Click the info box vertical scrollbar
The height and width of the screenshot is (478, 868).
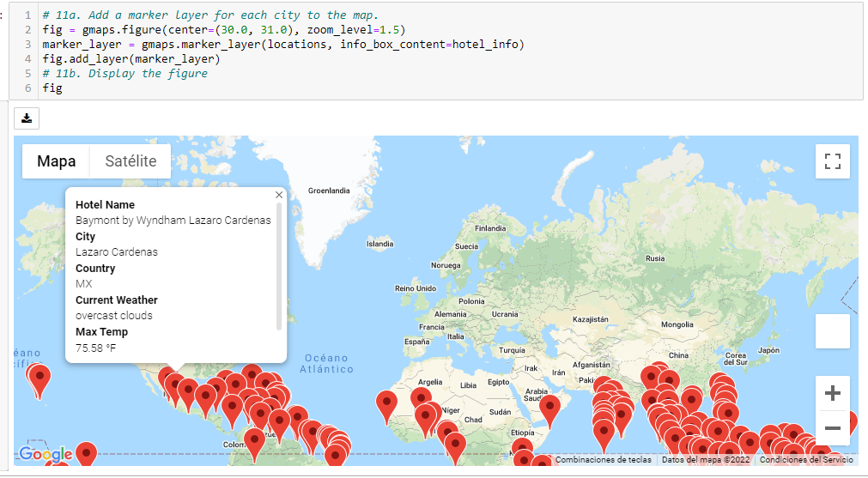(279, 267)
